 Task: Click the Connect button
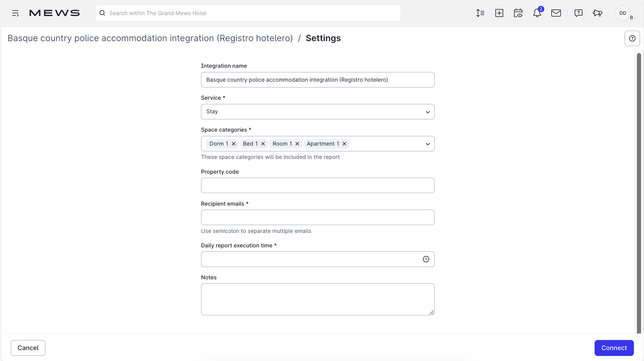click(614, 348)
